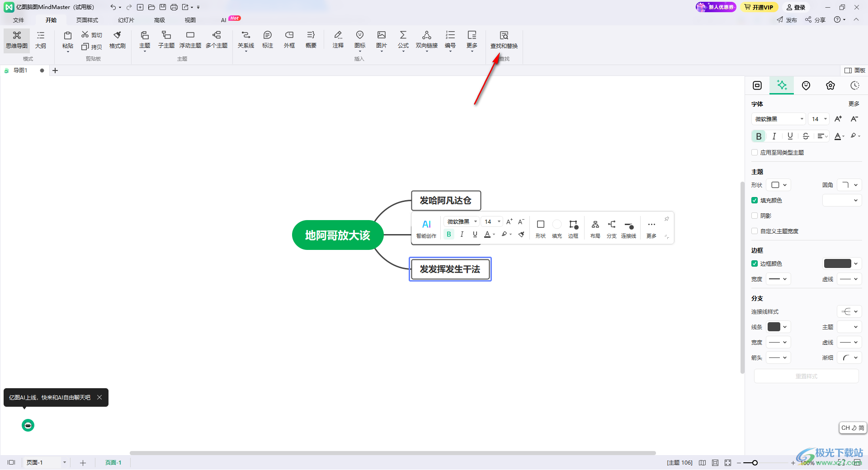Open AI smart creation in floating toolbar
Screen dimensions: 868x470
point(426,228)
